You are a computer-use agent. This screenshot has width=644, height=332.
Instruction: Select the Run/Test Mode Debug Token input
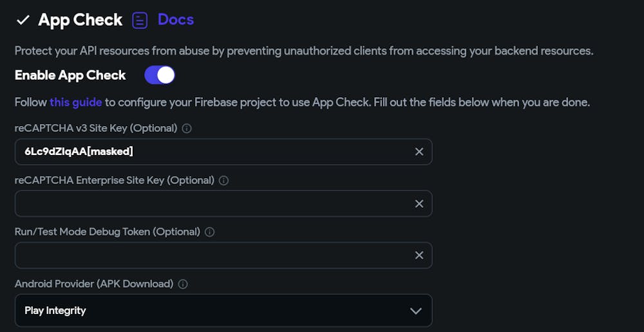tap(213, 255)
